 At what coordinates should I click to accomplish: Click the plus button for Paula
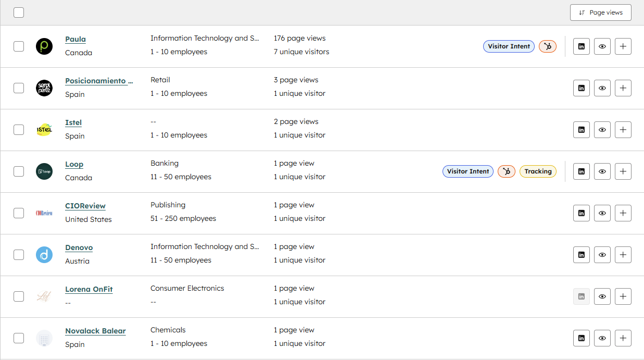click(x=623, y=46)
